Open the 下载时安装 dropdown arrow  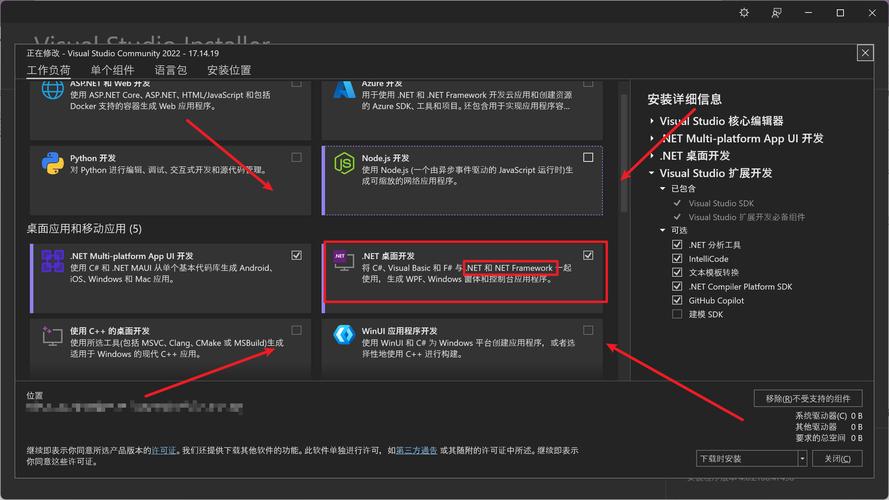802,459
